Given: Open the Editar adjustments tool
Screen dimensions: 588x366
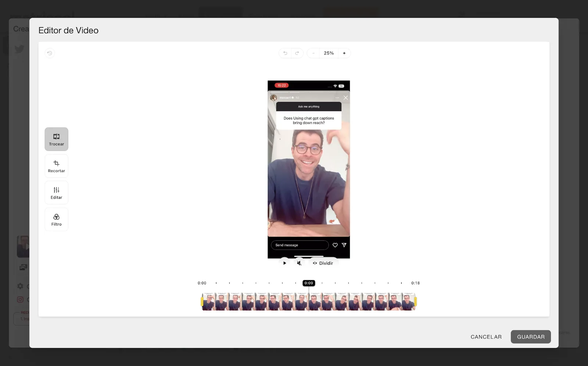Looking at the screenshot, I should [56, 193].
